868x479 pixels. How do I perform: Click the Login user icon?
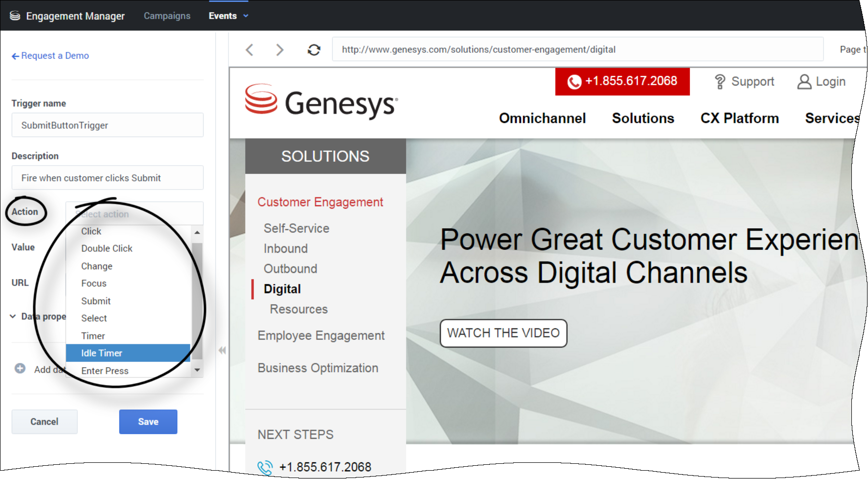[804, 82]
